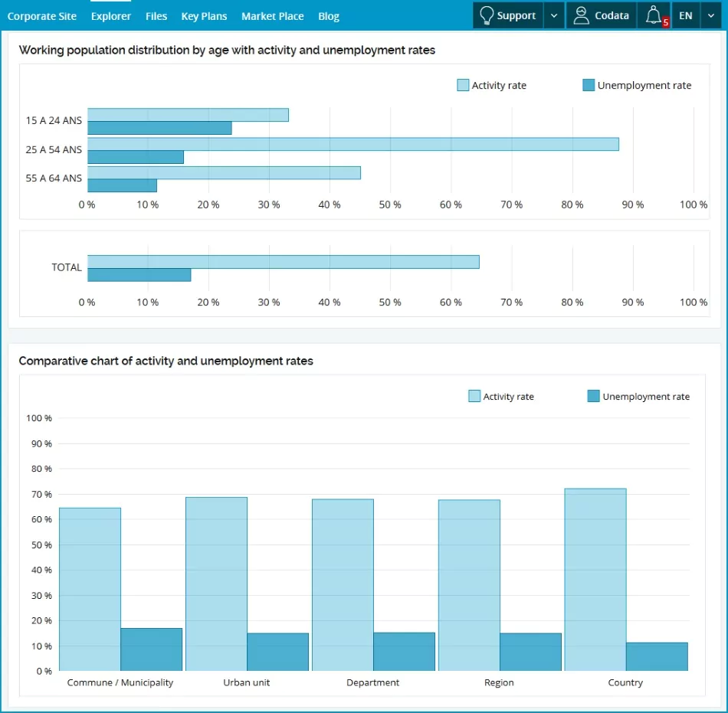Click the Working population distribution chart title
This screenshot has height=713, width=728.
click(x=227, y=50)
